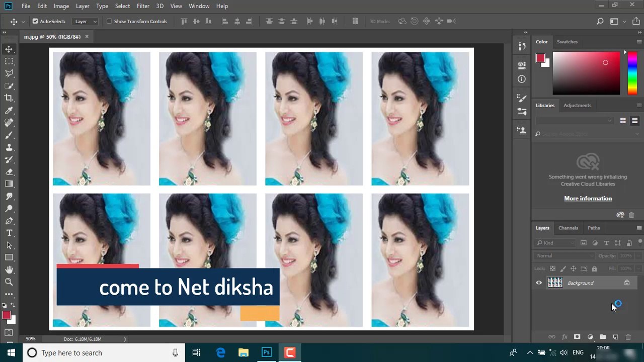Viewport: 644px width, 362px height.
Task: Select the Rectangular Marquee tool
Action: click(x=9, y=61)
